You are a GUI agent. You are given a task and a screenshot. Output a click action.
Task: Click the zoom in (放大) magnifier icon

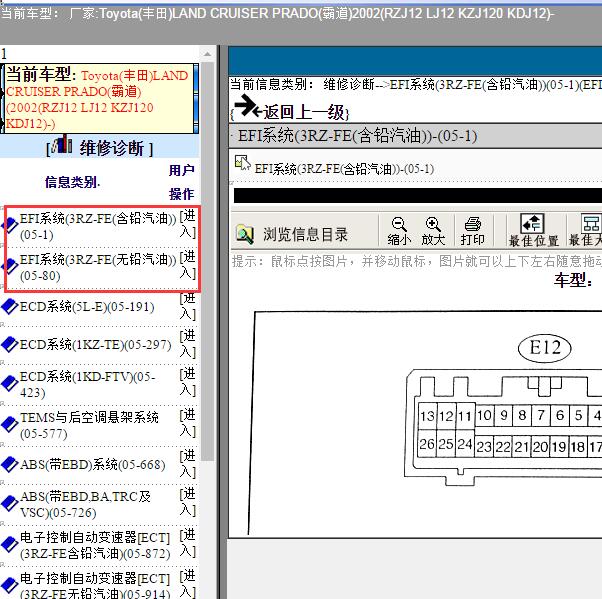click(x=433, y=224)
